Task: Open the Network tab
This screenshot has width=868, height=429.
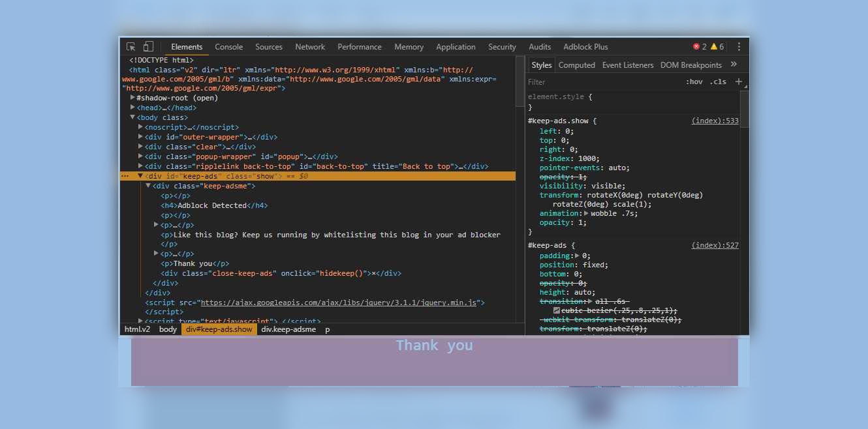Action: (x=310, y=47)
